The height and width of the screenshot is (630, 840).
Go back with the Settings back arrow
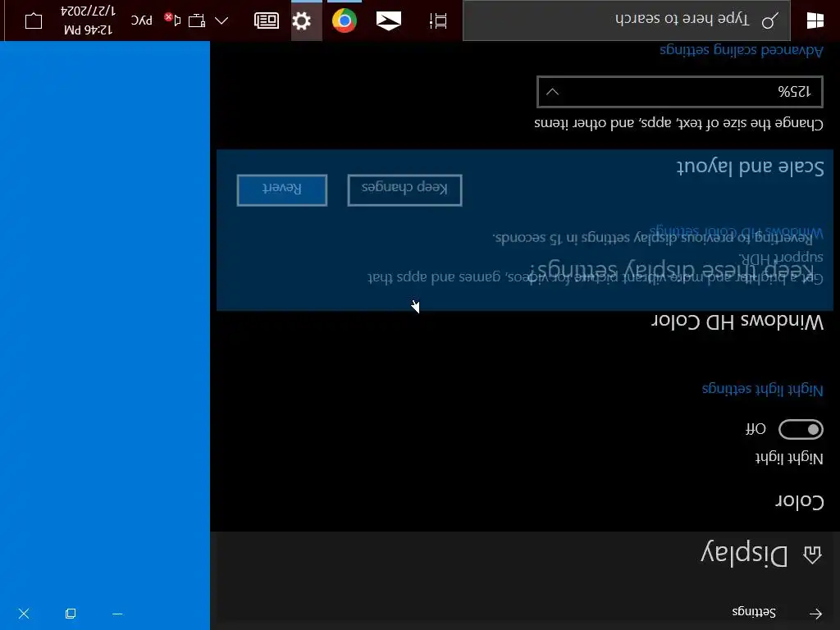815,614
